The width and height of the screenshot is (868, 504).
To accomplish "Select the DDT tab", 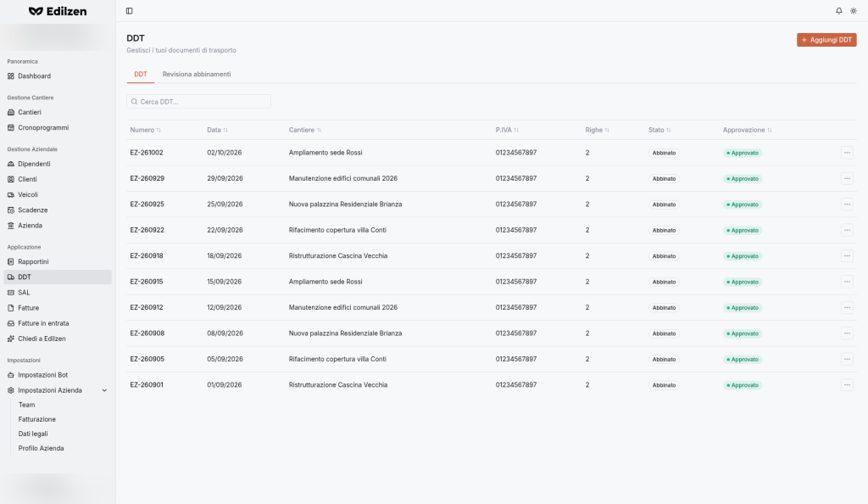I will coord(141,74).
